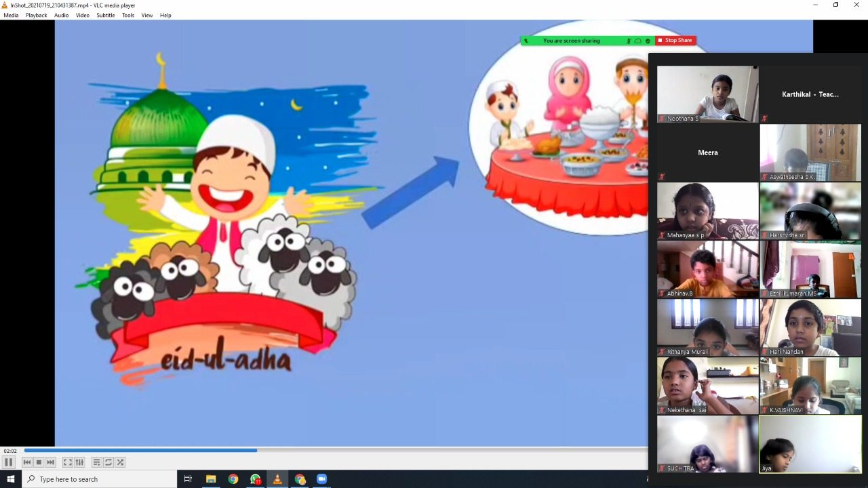This screenshot has height=488, width=868.
Task: Skip to next media in VLC
Action: tap(50, 462)
